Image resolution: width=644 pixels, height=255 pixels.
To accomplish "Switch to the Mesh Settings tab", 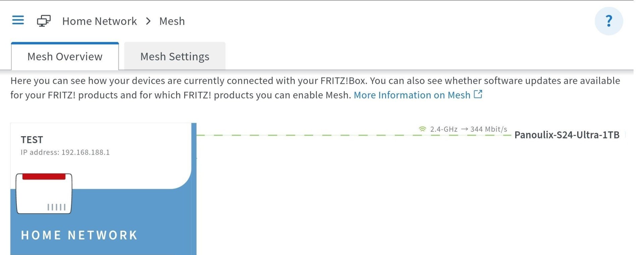I will (175, 57).
